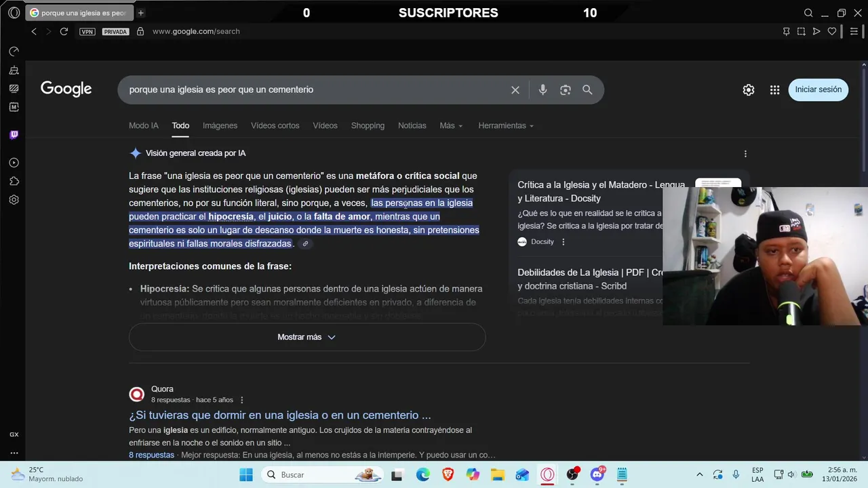Select the current Google search browser tab
The image size is (868, 488).
coord(79,13)
